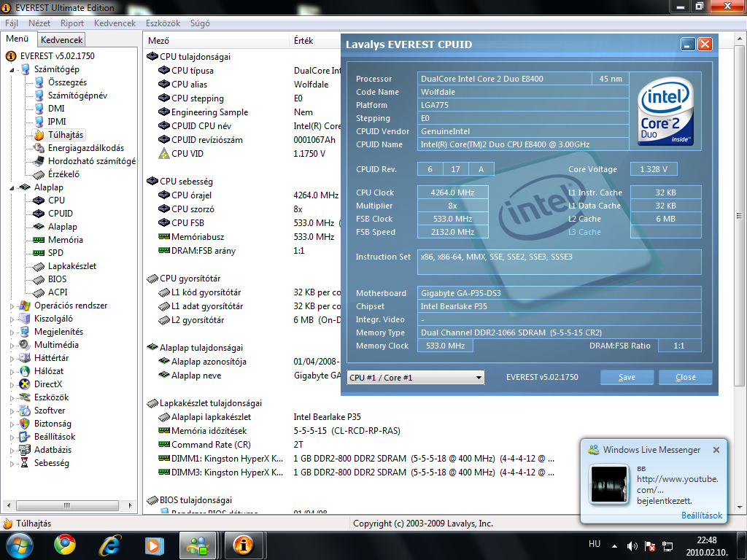Screen dimensions: 747x560
Task: Open Google Chrome from the taskbar
Action: coord(65,545)
